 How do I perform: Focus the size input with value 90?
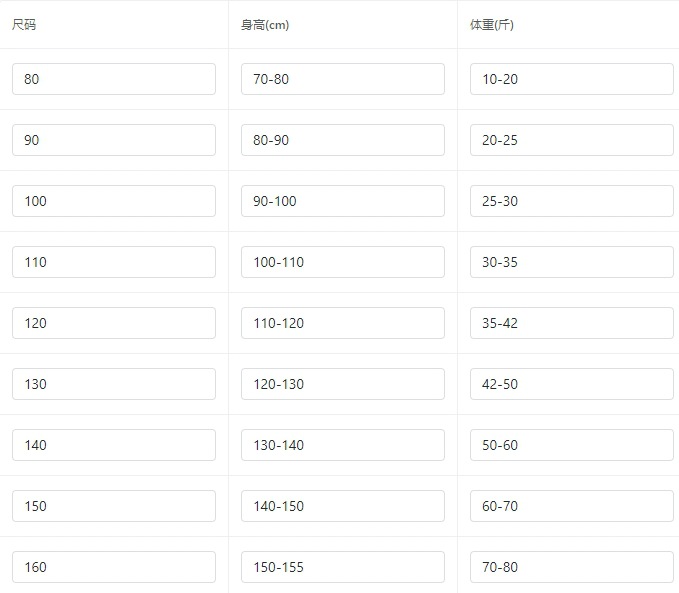114,140
